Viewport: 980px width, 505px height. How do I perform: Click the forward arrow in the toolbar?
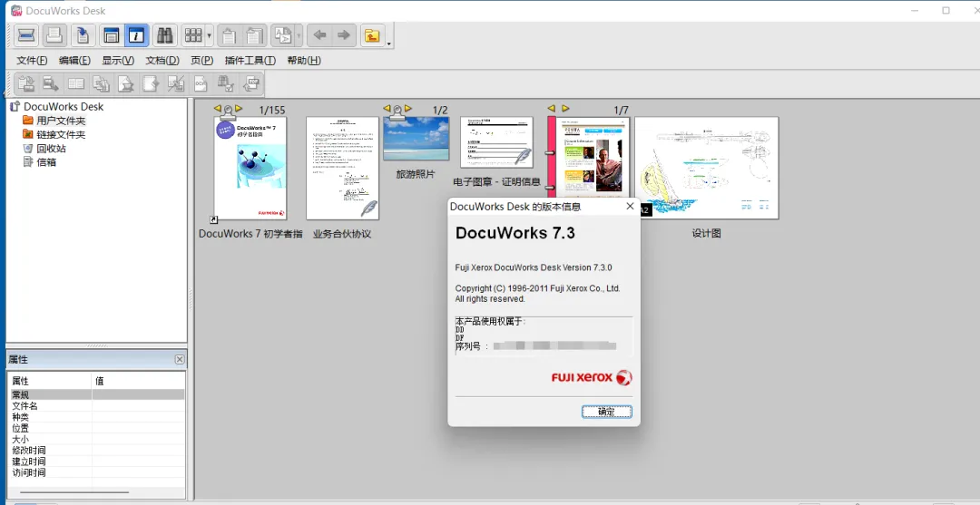(344, 35)
